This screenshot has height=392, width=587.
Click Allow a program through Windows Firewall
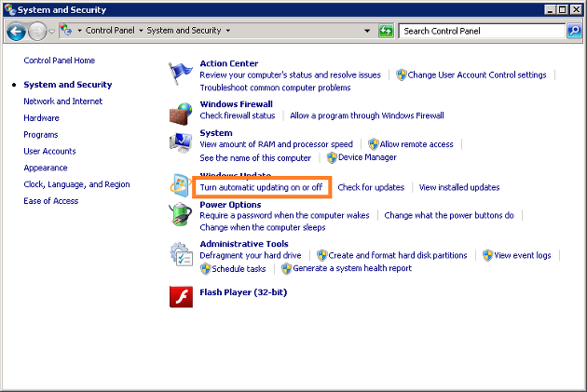click(x=367, y=115)
